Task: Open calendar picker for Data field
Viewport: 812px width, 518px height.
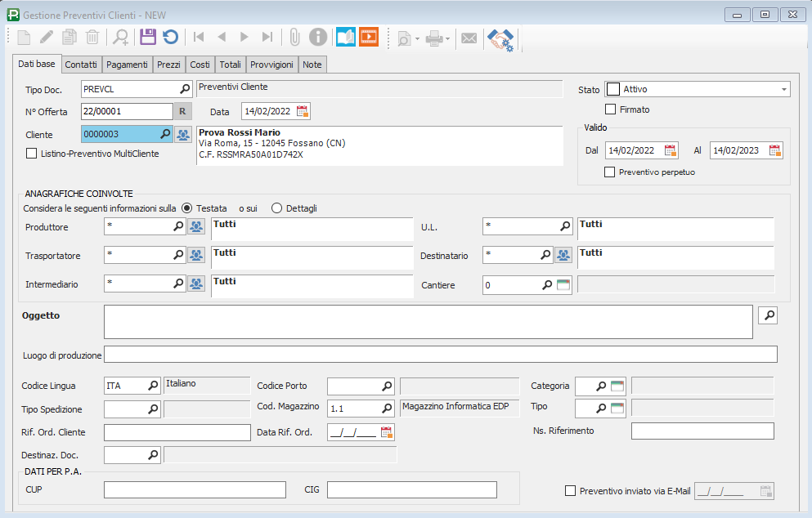Action: (303, 112)
